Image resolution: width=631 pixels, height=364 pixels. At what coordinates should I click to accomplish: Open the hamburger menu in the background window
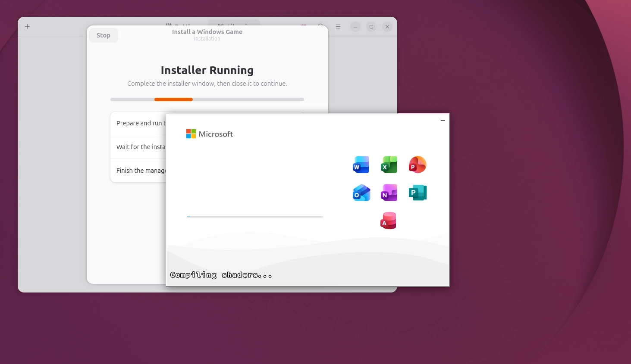338,27
